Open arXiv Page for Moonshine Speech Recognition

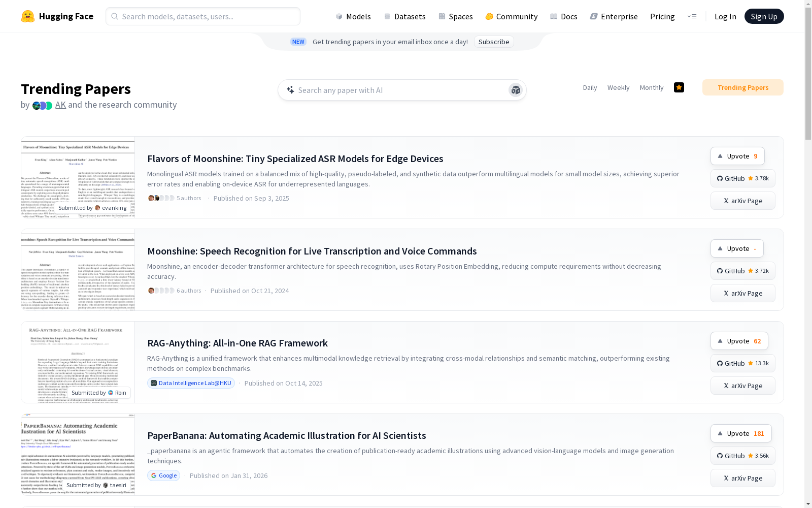(x=743, y=293)
